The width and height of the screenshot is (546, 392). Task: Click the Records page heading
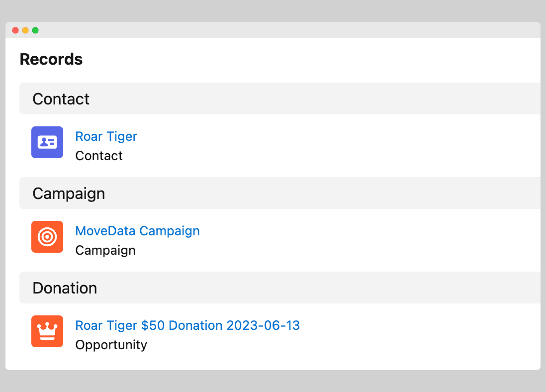coord(51,59)
